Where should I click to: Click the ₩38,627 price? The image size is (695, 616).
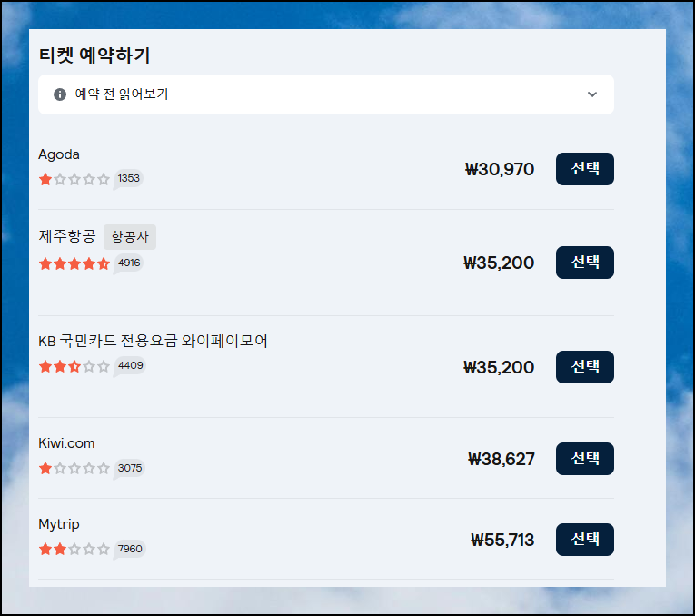(x=501, y=459)
